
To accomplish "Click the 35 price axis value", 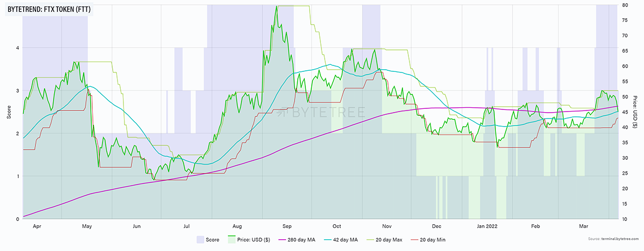I will coord(625,142).
